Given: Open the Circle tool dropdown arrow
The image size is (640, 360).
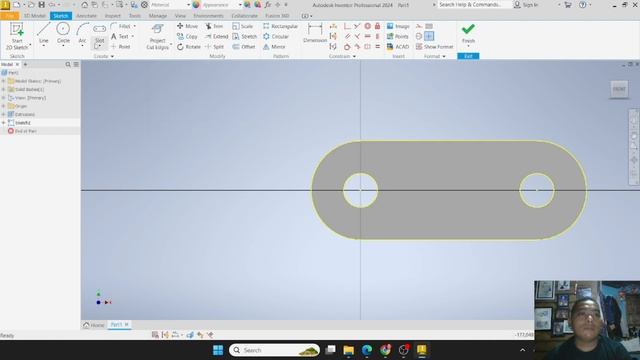Looking at the screenshot, I should [x=63, y=46].
